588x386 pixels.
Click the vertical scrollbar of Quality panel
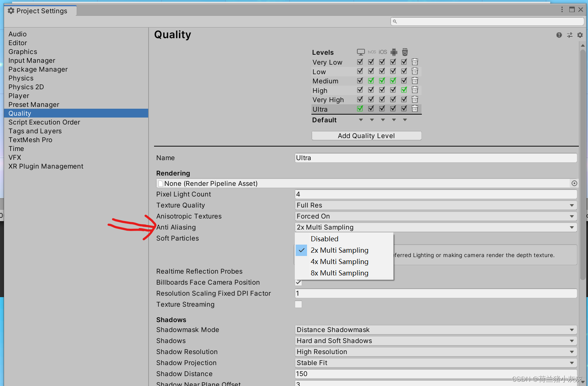tap(582, 165)
